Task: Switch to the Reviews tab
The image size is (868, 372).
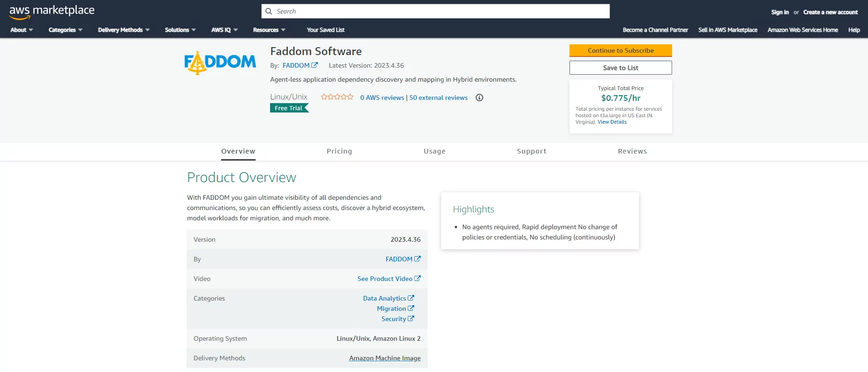Action: [x=632, y=151]
